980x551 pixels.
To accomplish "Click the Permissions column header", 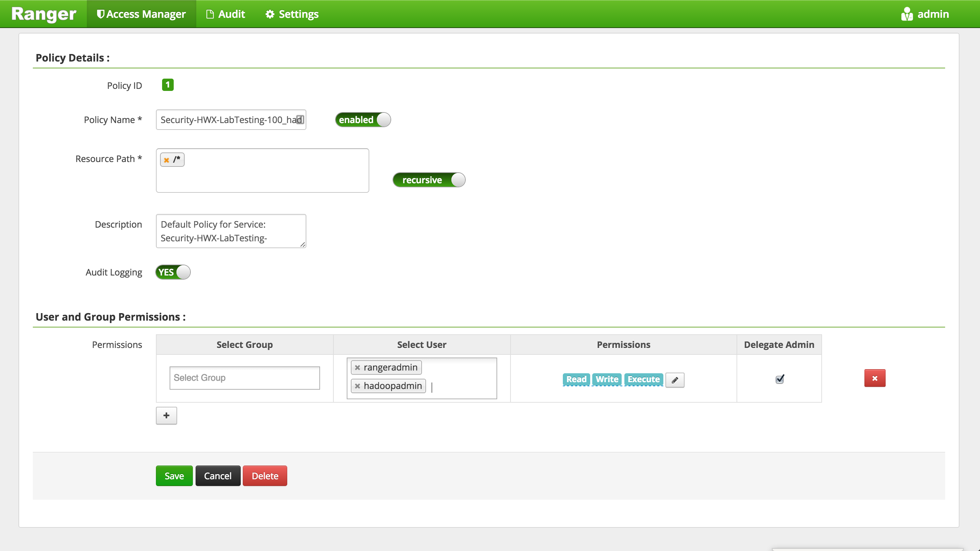I will (x=624, y=345).
